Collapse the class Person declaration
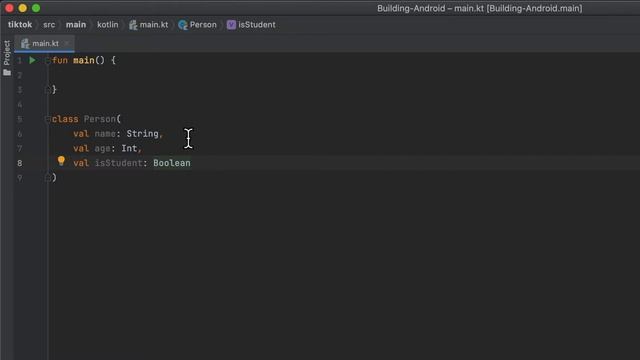Image resolution: width=640 pixels, height=360 pixels. pyautogui.click(x=48, y=119)
